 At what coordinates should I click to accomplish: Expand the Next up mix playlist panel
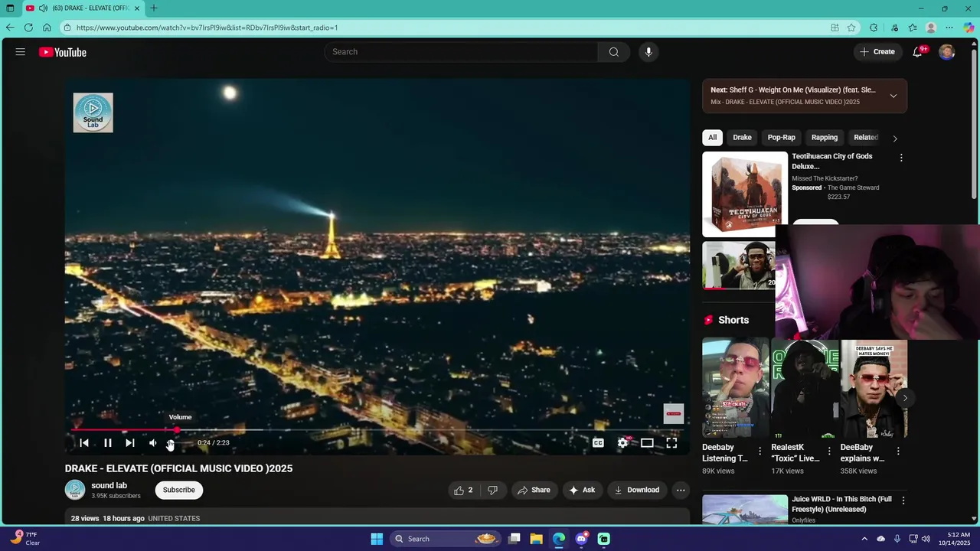coord(893,96)
